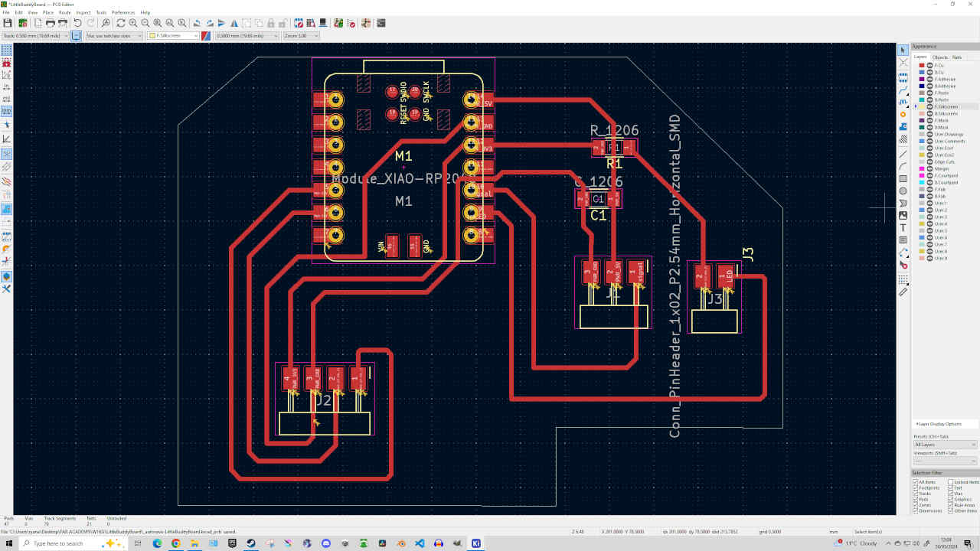Open the Presets All Layers dropdown
Viewport: 980px width, 551px height.
coord(946,445)
